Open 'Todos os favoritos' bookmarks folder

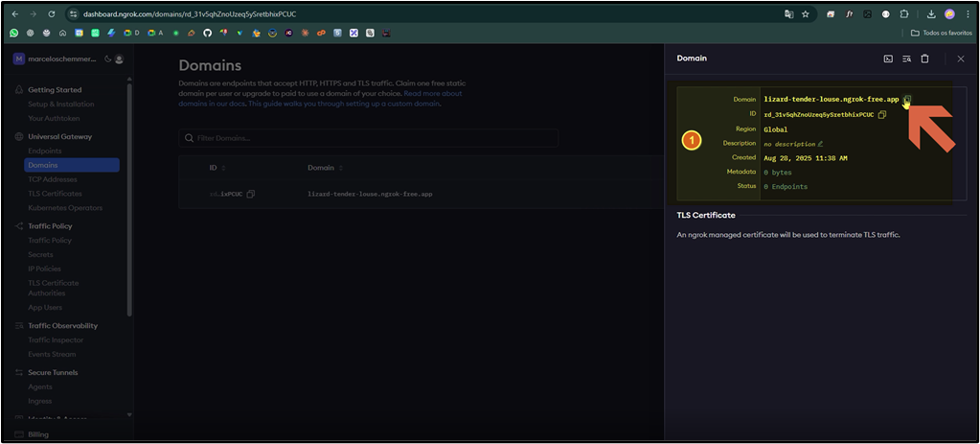click(942, 33)
